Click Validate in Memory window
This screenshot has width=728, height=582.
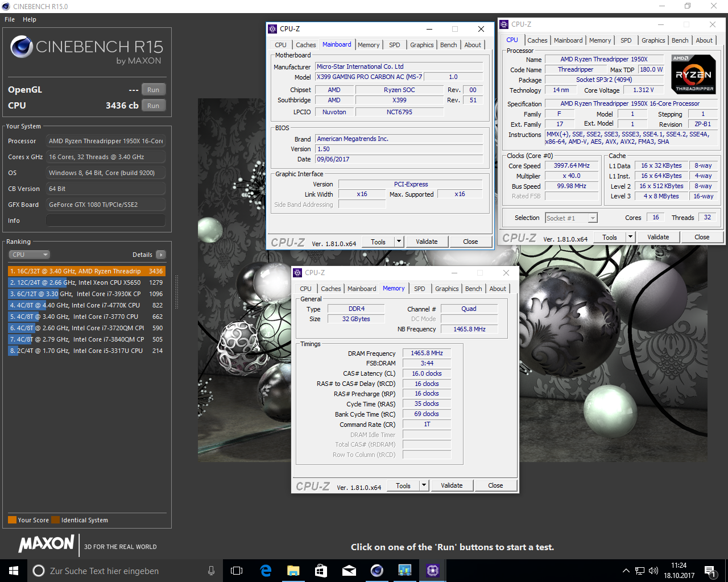pos(452,485)
